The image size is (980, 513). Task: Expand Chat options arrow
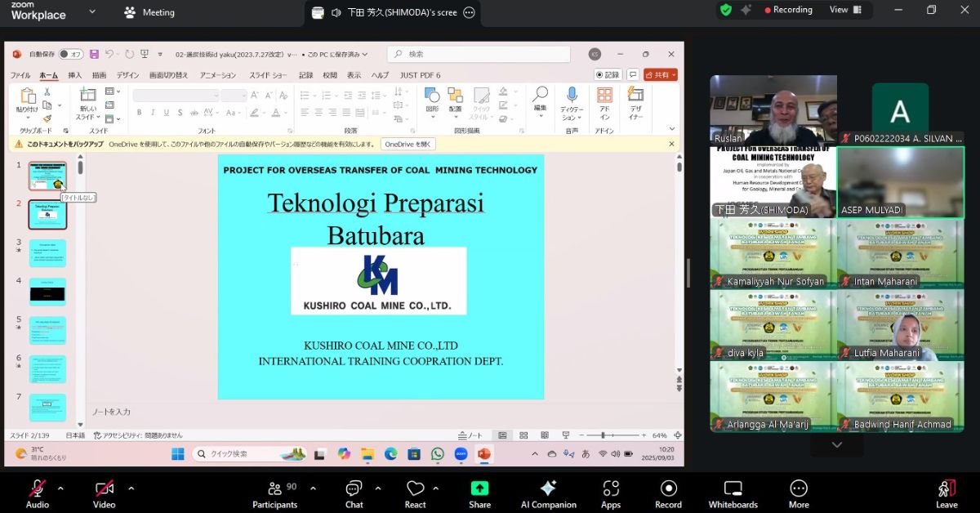pos(377,488)
